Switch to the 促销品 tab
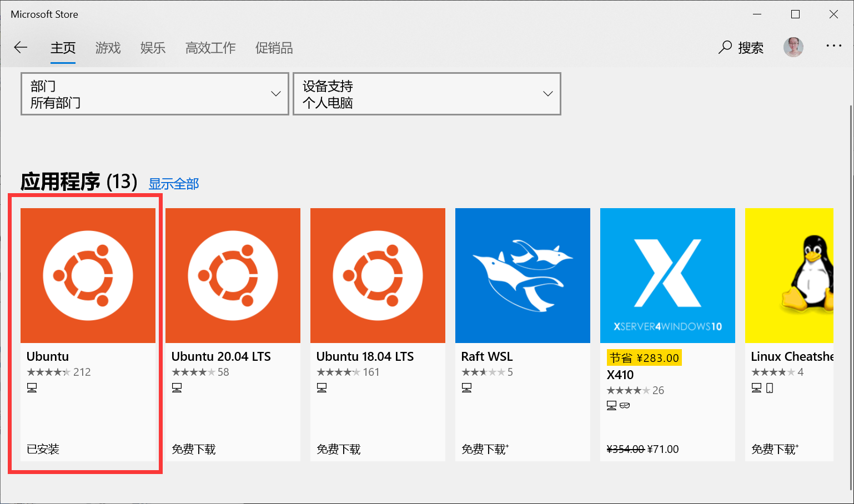 [x=274, y=48]
